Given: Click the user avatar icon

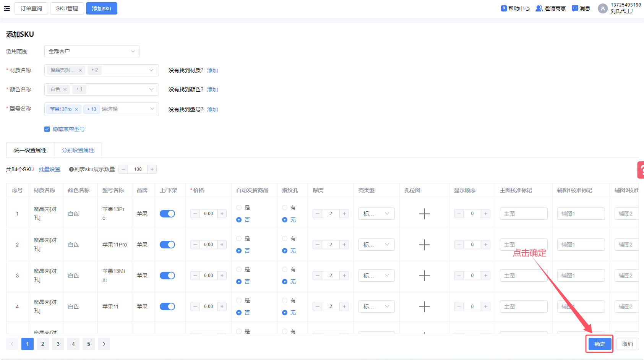Looking at the screenshot, I should 603,8.
